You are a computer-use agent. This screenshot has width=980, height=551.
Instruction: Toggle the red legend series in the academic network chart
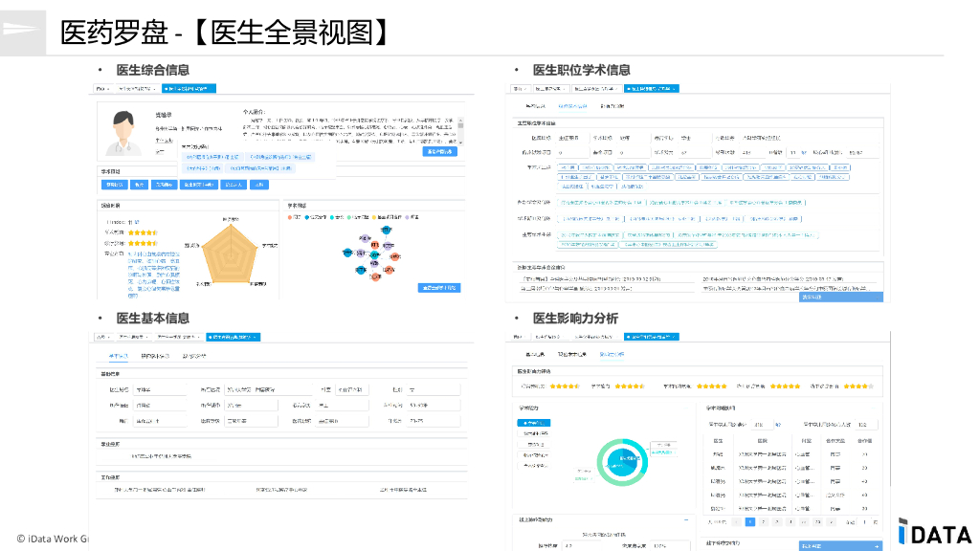pyautogui.click(x=289, y=217)
